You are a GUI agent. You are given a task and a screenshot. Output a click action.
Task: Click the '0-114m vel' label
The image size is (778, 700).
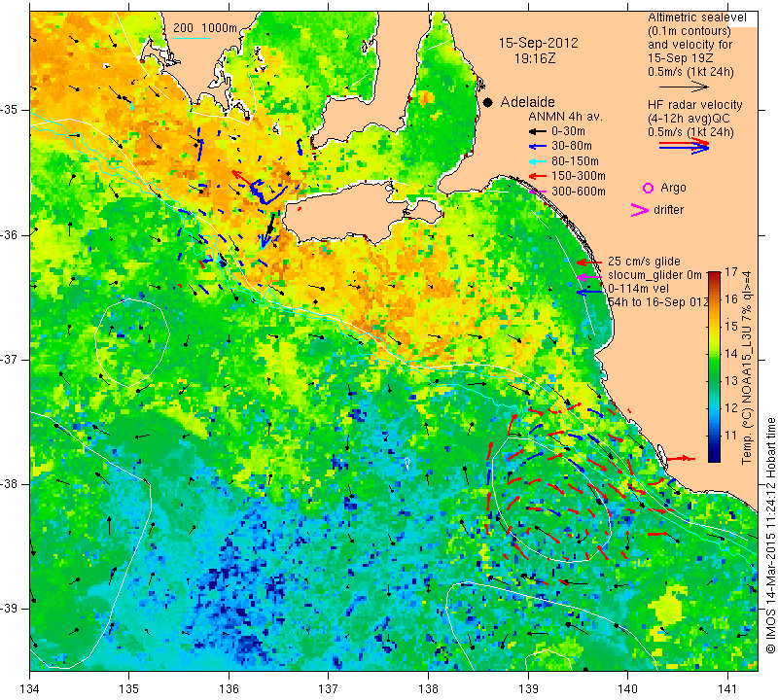click(638, 289)
